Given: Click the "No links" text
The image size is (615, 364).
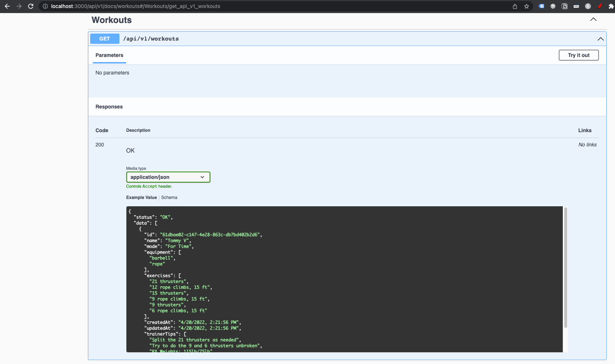Looking at the screenshot, I should (x=587, y=145).
